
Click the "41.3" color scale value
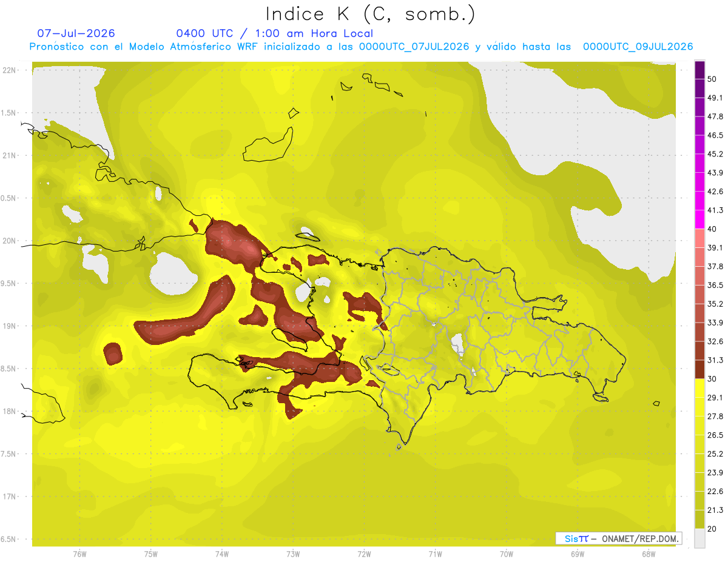(x=715, y=210)
